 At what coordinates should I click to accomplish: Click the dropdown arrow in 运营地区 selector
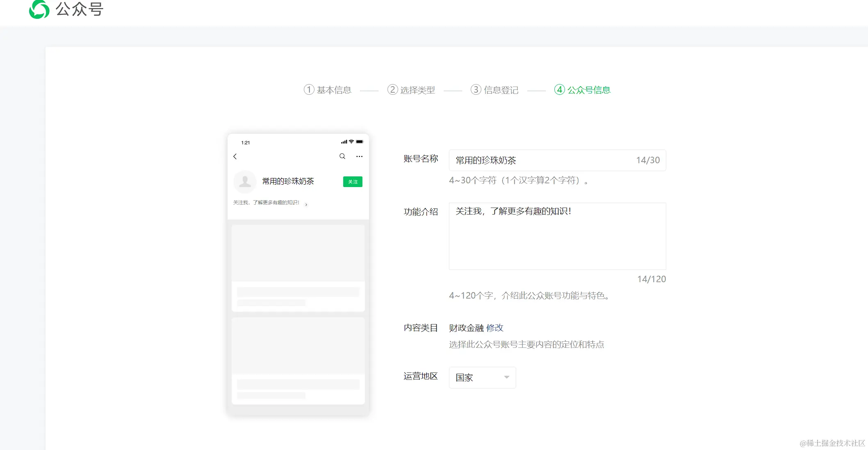(507, 377)
